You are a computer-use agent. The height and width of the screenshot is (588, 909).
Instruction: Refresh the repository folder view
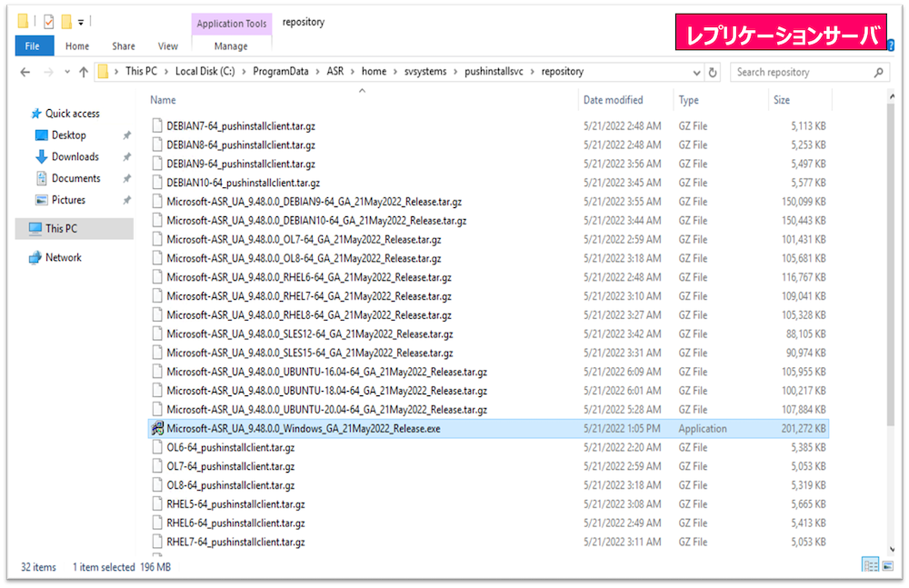[x=713, y=72]
